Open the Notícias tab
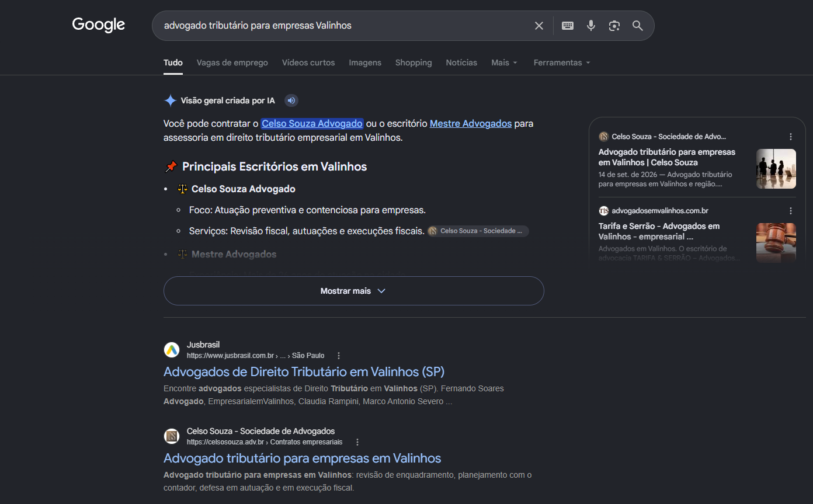This screenshot has height=504, width=813. click(x=461, y=62)
